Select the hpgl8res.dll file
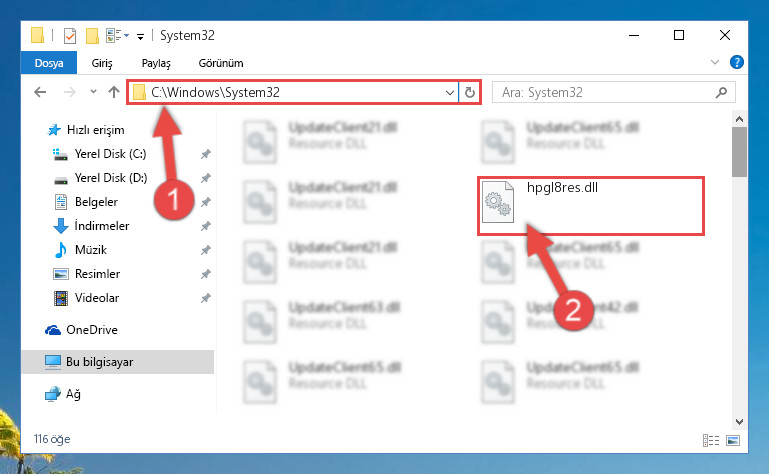 [x=590, y=206]
